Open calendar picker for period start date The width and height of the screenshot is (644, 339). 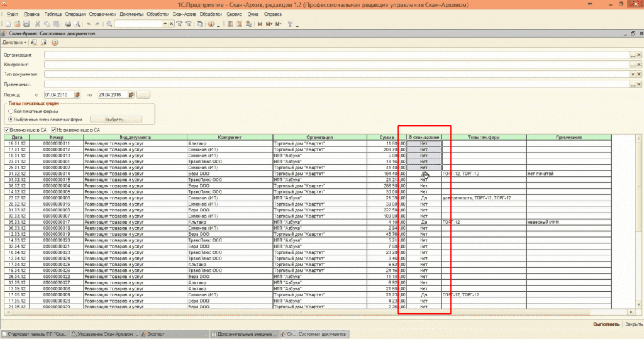[x=78, y=95]
